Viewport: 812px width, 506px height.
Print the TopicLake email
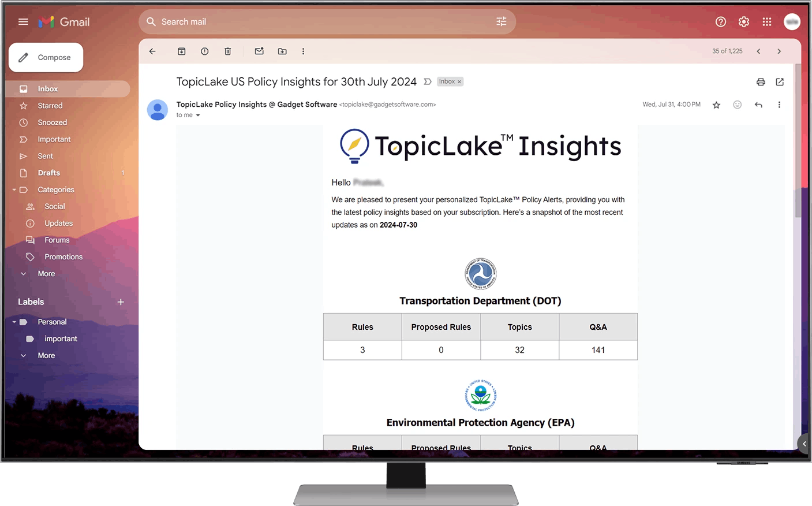(761, 82)
